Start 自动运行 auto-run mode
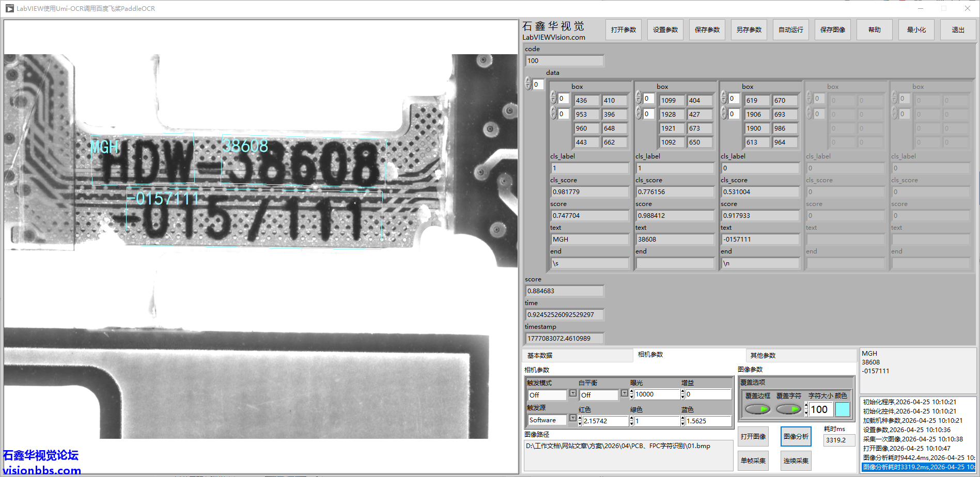Screen dimensions: 980x477 click(790, 30)
